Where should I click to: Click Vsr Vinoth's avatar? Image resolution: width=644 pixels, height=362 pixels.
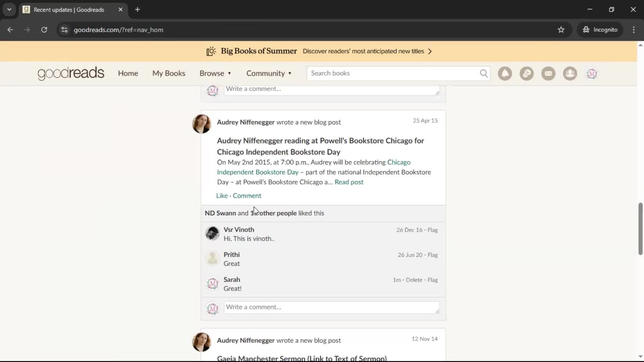pyautogui.click(x=212, y=234)
